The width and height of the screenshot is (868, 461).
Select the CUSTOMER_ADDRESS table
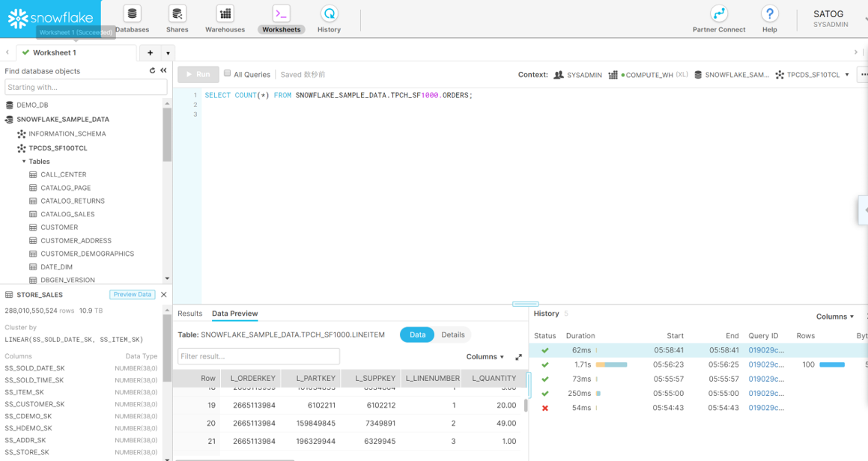(x=76, y=240)
